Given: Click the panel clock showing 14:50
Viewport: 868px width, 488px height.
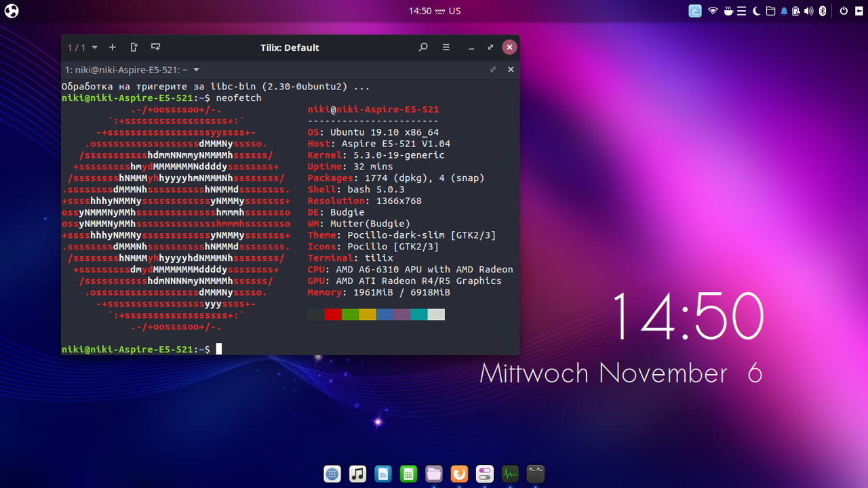Looking at the screenshot, I should pyautogui.click(x=420, y=11).
